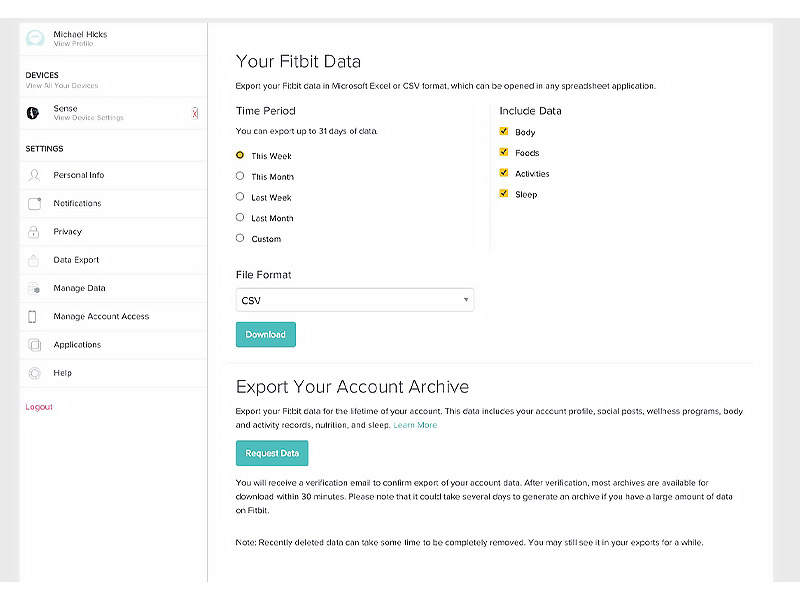Click the Help lifebuoy icon

(x=34, y=373)
